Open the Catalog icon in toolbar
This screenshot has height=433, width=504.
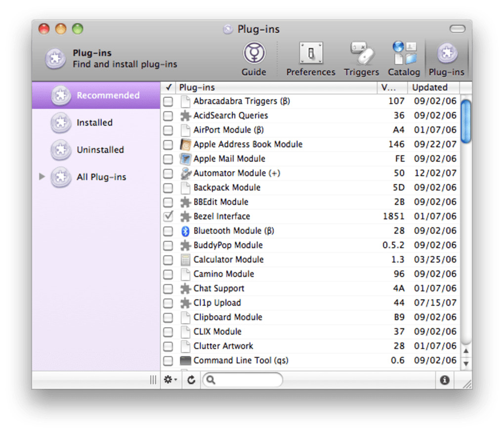click(x=404, y=53)
